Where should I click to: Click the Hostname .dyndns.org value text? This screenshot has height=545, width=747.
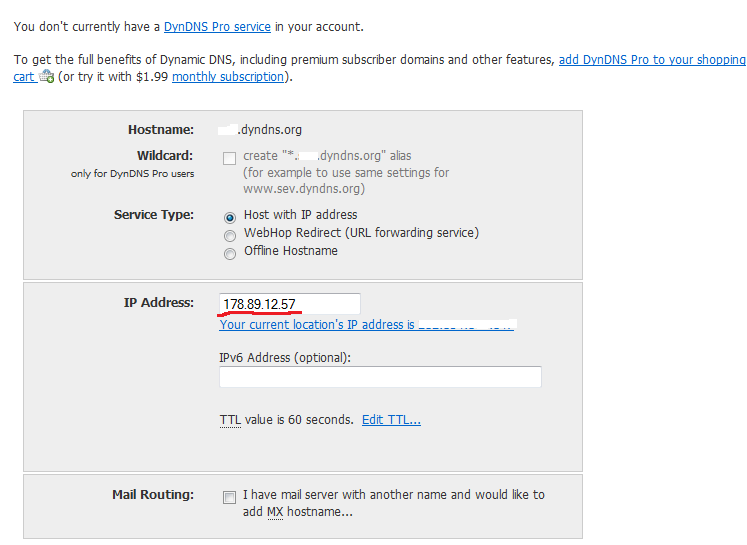tap(260, 130)
